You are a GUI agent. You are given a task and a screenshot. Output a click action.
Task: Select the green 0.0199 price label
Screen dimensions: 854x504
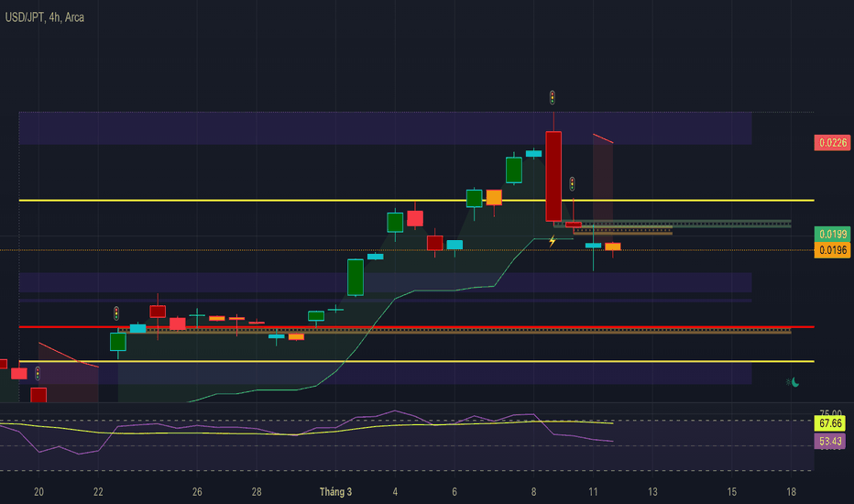(833, 235)
